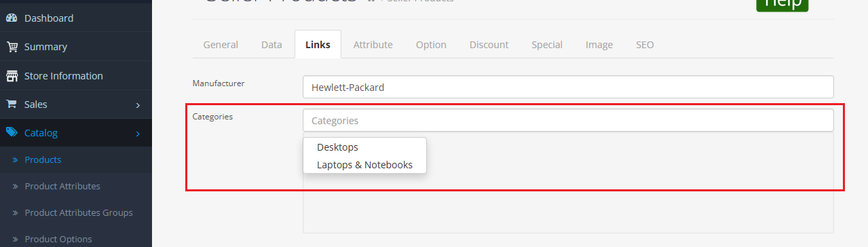Click the Dashboard gauge icon

12,18
